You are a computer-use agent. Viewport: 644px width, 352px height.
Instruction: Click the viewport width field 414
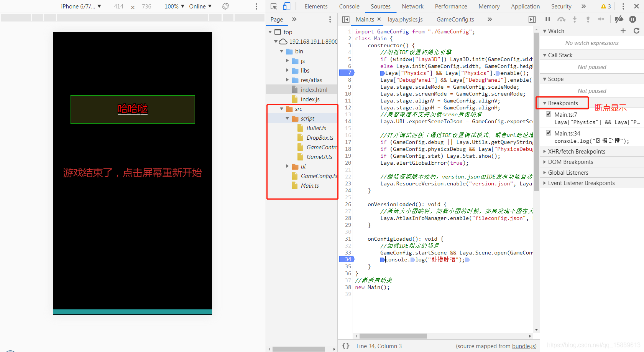click(x=119, y=6)
